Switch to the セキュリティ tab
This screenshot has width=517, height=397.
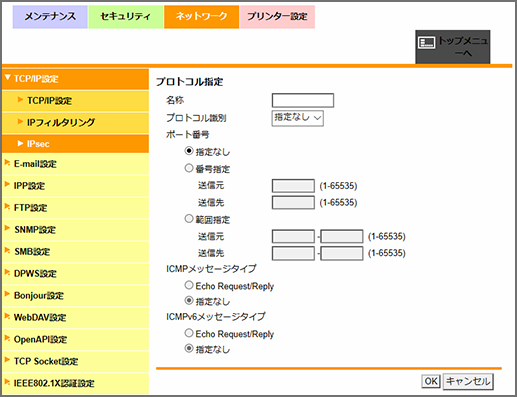coord(126,17)
